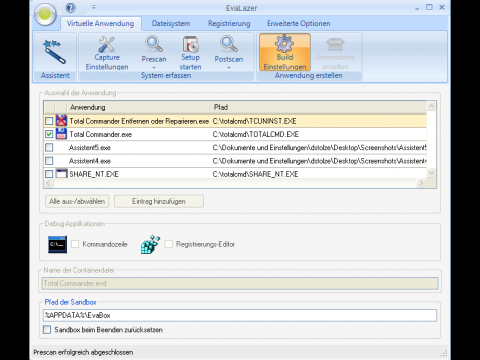480x360 pixels.
Task: Switch to Virtuelle Anwendung tab
Action: pos(100,24)
